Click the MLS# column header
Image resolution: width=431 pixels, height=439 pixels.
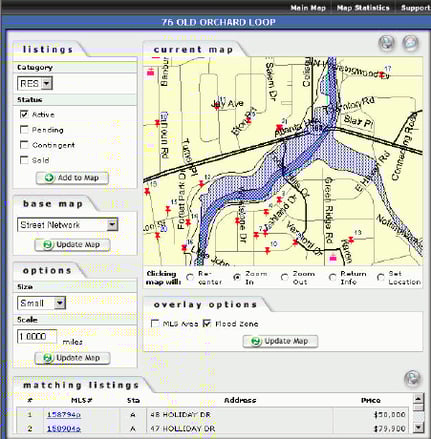(82, 400)
